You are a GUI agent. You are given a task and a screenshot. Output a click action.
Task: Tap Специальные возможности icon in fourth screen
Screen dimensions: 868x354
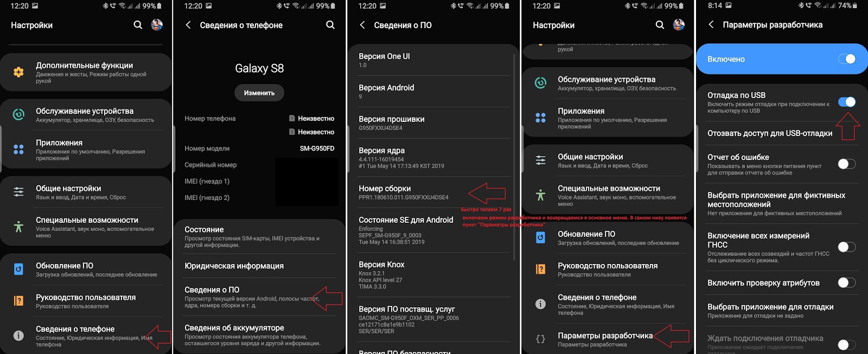pyautogui.click(x=540, y=195)
